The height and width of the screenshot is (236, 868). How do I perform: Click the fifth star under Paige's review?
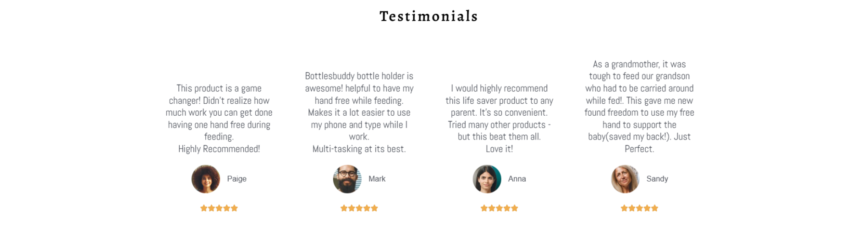click(x=234, y=208)
